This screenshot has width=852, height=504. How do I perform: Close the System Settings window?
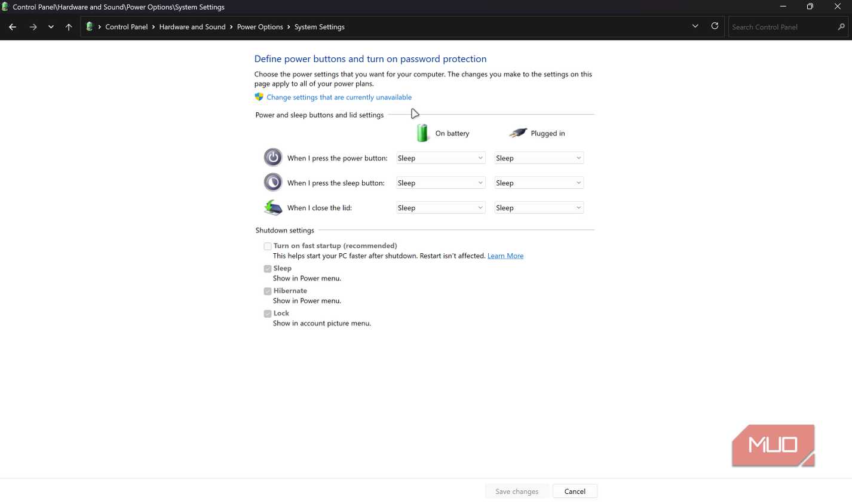pos(838,7)
